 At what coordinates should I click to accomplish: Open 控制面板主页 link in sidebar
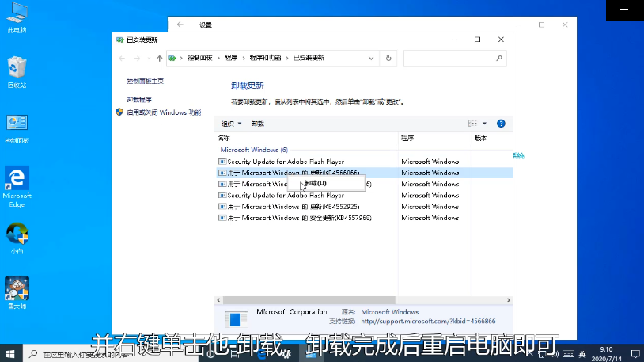[x=145, y=81]
